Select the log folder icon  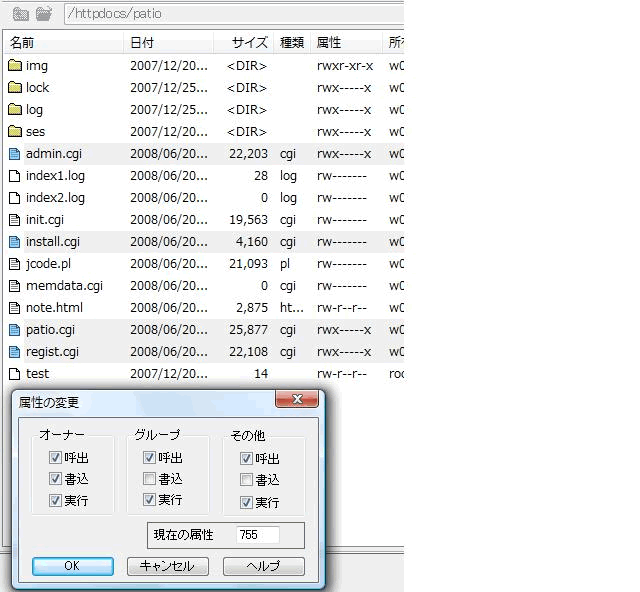pos(15,109)
